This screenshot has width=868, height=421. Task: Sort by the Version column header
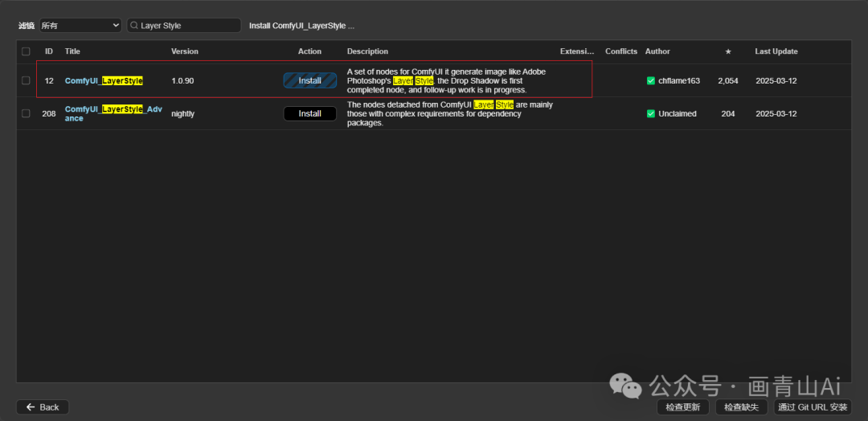click(185, 51)
